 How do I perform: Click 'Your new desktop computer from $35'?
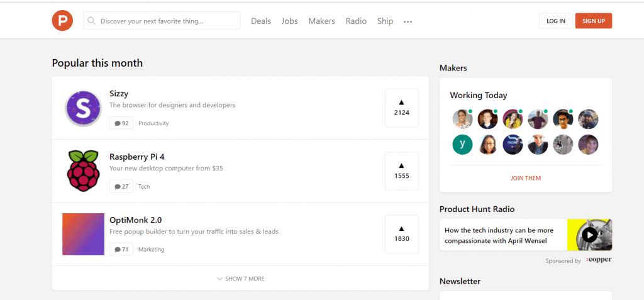coord(166,168)
